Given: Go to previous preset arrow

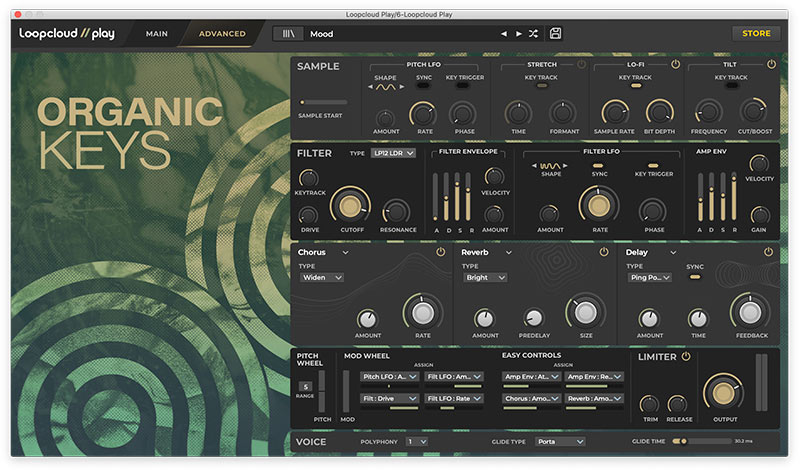Looking at the screenshot, I should [504, 34].
